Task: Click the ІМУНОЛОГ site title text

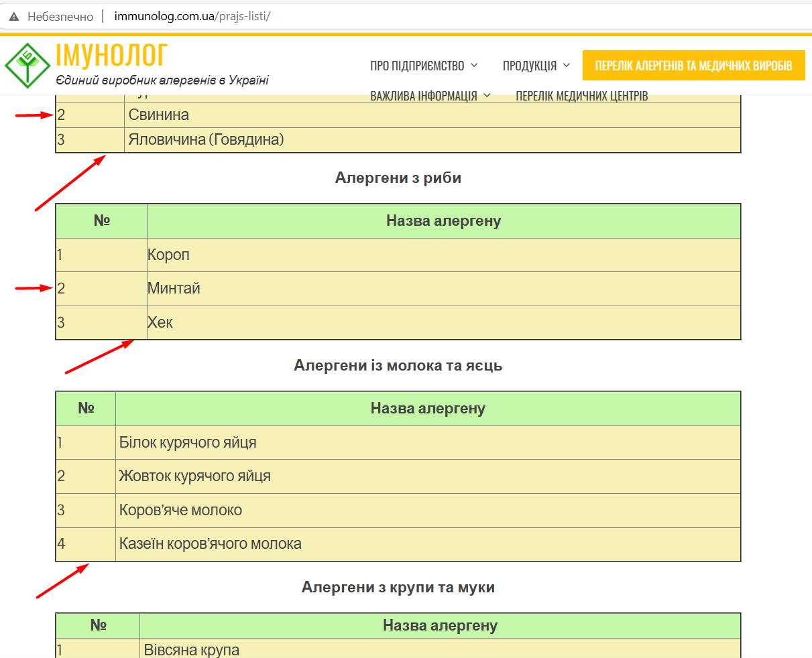Action: (x=111, y=56)
